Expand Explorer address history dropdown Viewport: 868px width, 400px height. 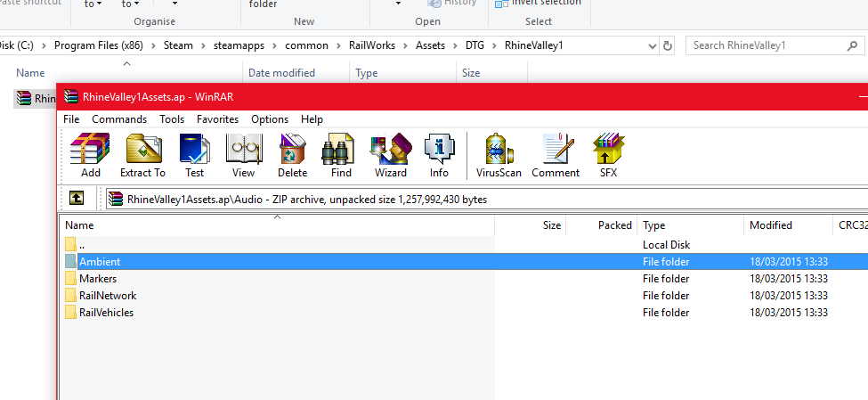coord(652,46)
